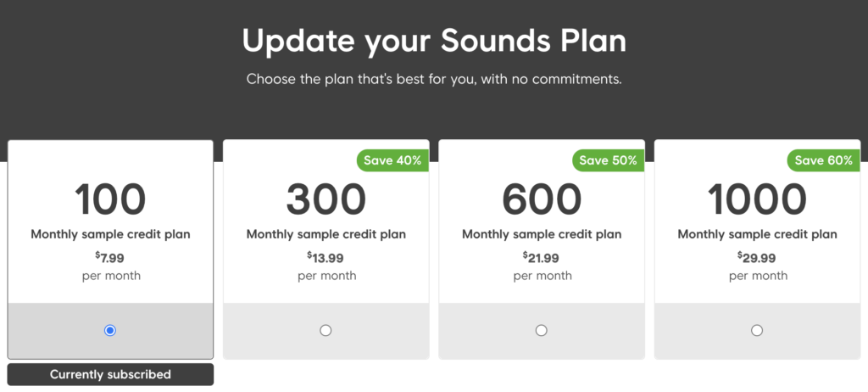
Task: Click the $29.99 price
Action: tap(758, 258)
